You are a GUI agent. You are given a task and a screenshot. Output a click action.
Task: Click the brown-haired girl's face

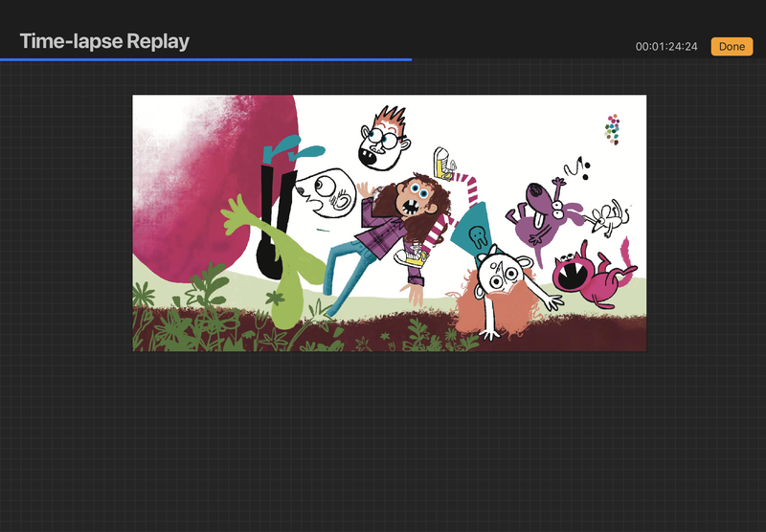pyautogui.click(x=417, y=198)
